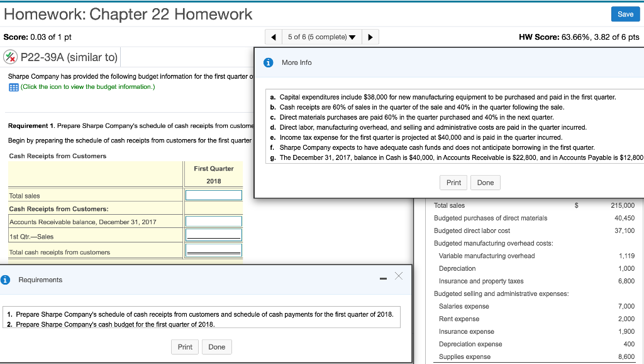Select Variable manufacturing overhead row label
The height and width of the screenshot is (364, 644).
[487, 256]
